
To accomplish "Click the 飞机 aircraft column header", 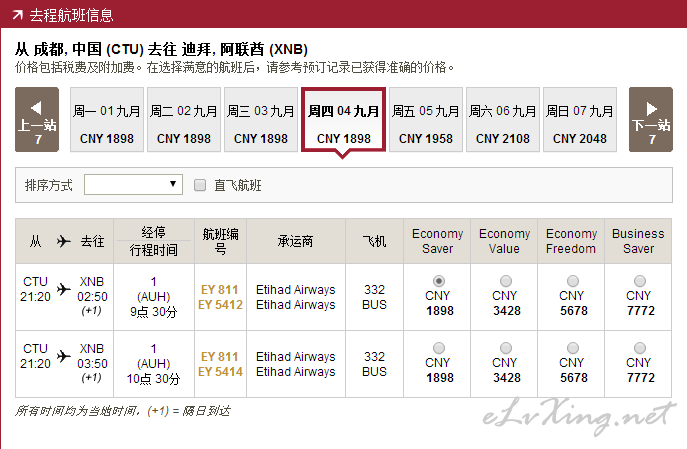I will (x=375, y=241).
